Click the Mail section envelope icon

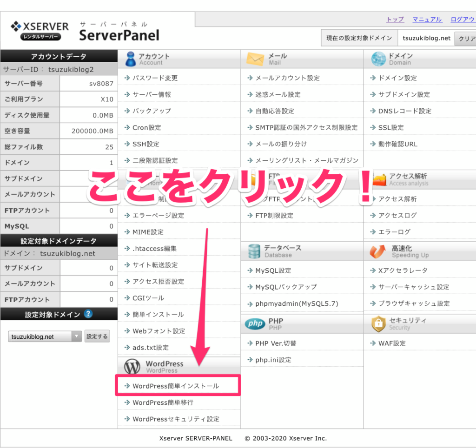click(255, 59)
